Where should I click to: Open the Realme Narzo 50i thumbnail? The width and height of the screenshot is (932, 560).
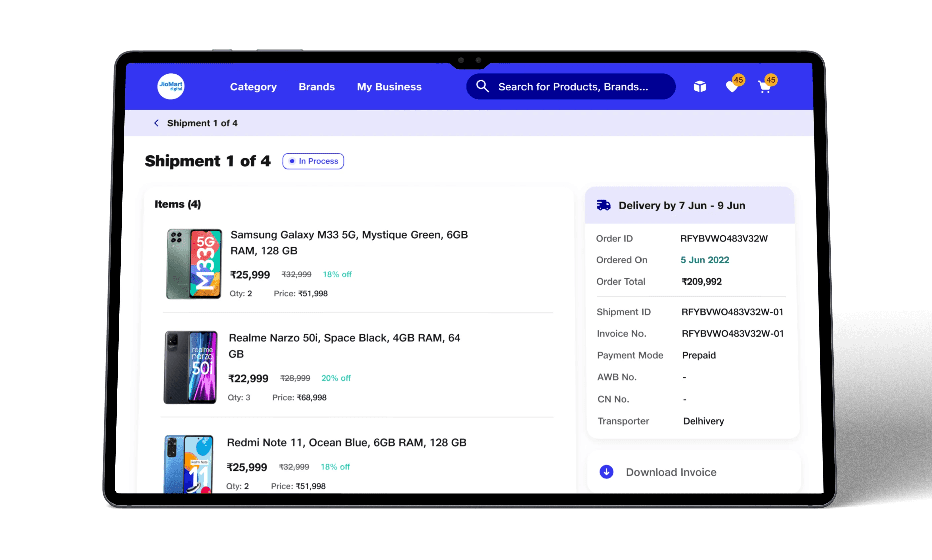pyautogui.click(x=191, y=367)
